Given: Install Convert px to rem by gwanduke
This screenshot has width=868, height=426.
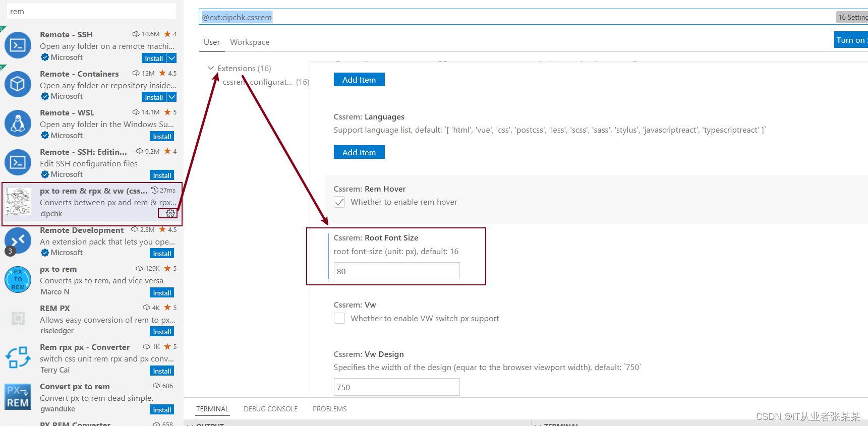Looking at the screenshot, I should 162,409.
